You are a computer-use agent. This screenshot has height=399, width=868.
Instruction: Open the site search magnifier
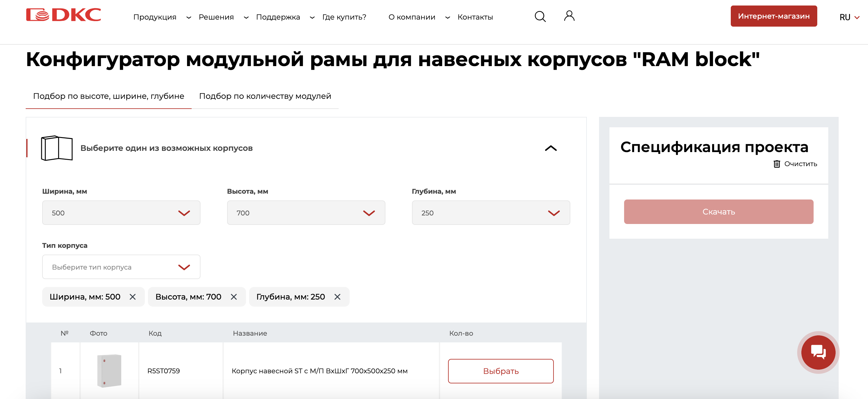[x=540, y=16]
